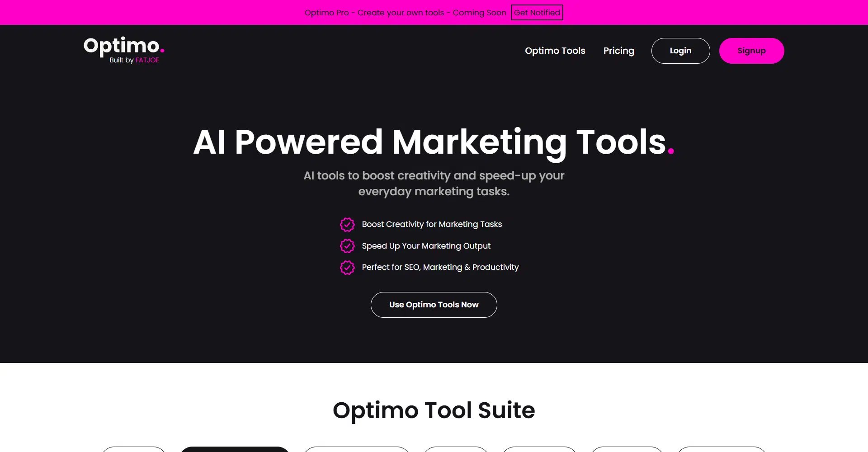Follow the FATJOE link under the logo

click(x=147, y=60)
